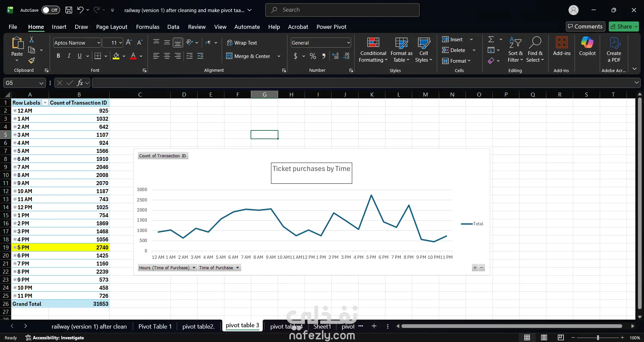Open the Power Pivot ribbon tab
This screenshot has height=342, width=644.
coord(331,27)
